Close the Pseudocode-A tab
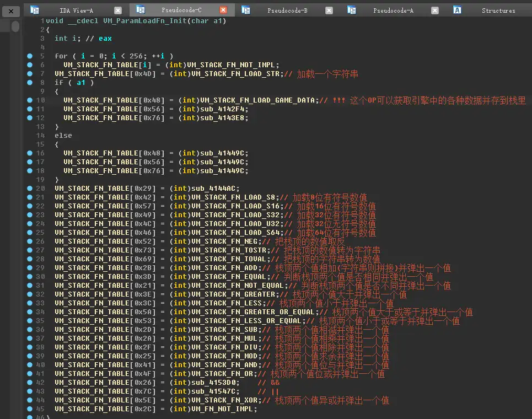This screenshot has height=419, width=532. (434, 10)
